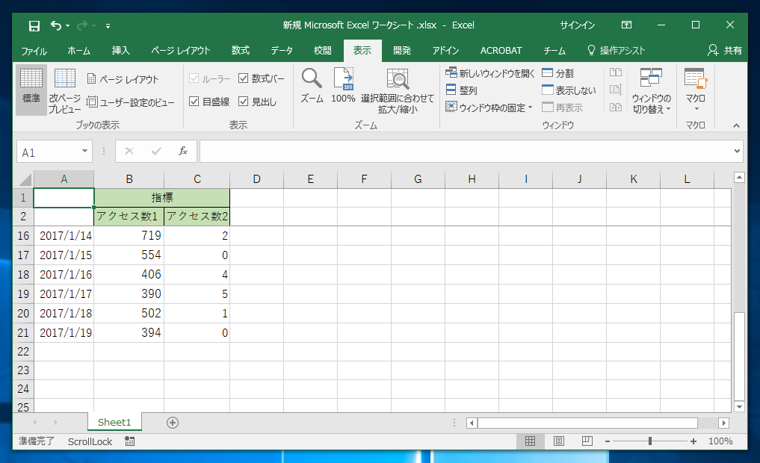Click the 指標 merged header cell

[162, 198]
